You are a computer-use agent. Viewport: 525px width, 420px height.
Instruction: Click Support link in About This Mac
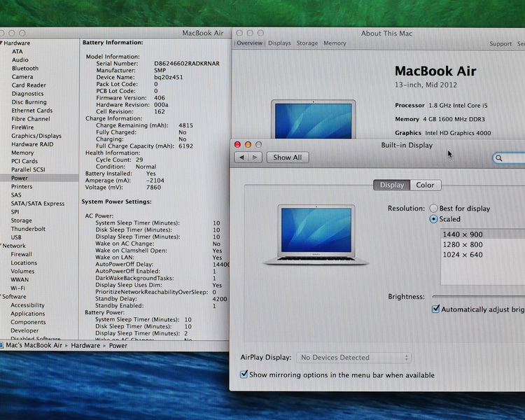pyautogui.click(x=500, y=44)
